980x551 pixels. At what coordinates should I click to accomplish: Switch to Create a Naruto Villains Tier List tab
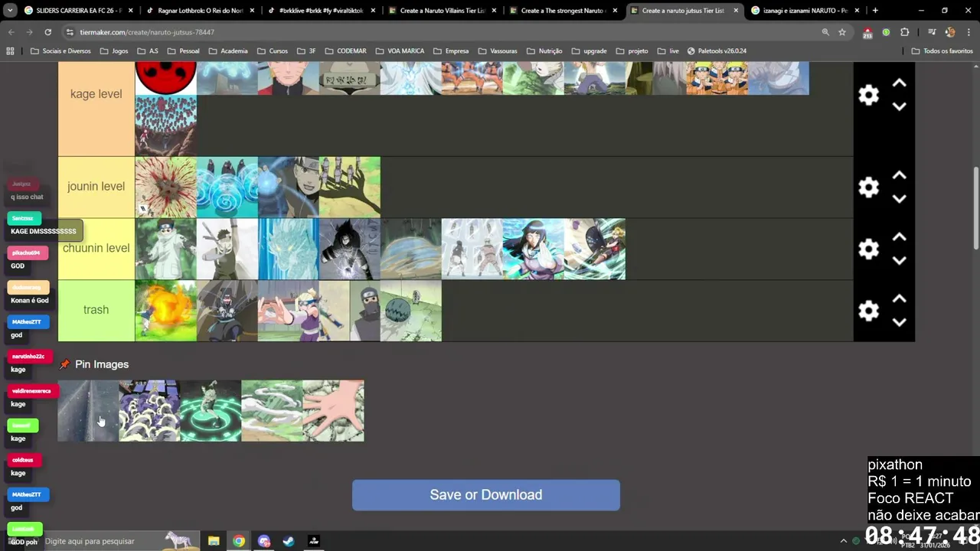(x=443, y=11)
